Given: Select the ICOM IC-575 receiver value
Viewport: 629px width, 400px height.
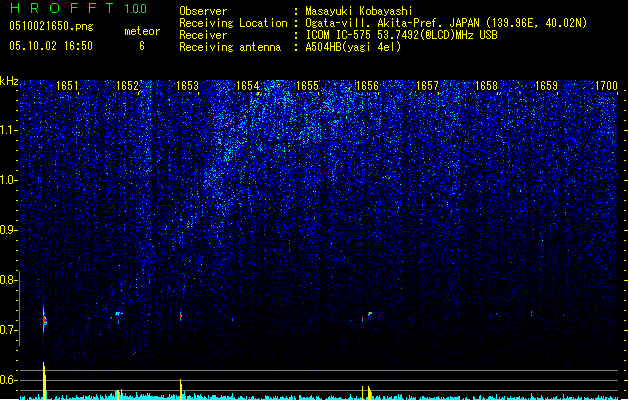Looking at the screenshot, I should tap(401, 35).
